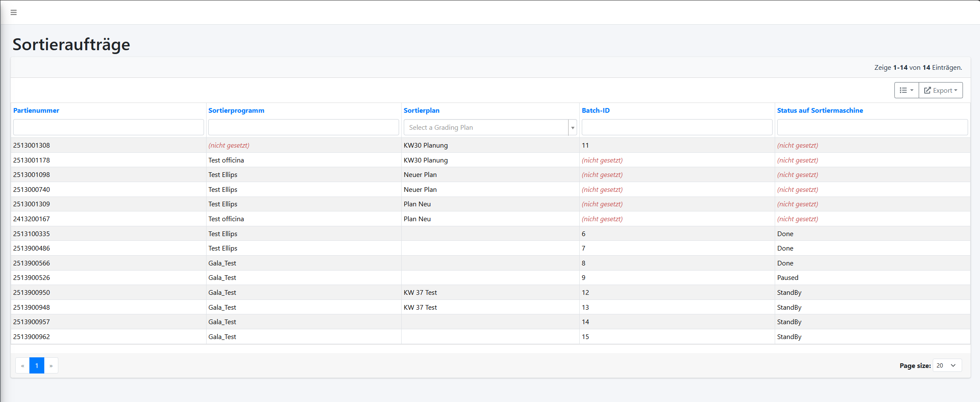Click the Partienummer filter field
Image resolution: width=980 pixels, height=402 pixels.
click(x=108, y=128)
